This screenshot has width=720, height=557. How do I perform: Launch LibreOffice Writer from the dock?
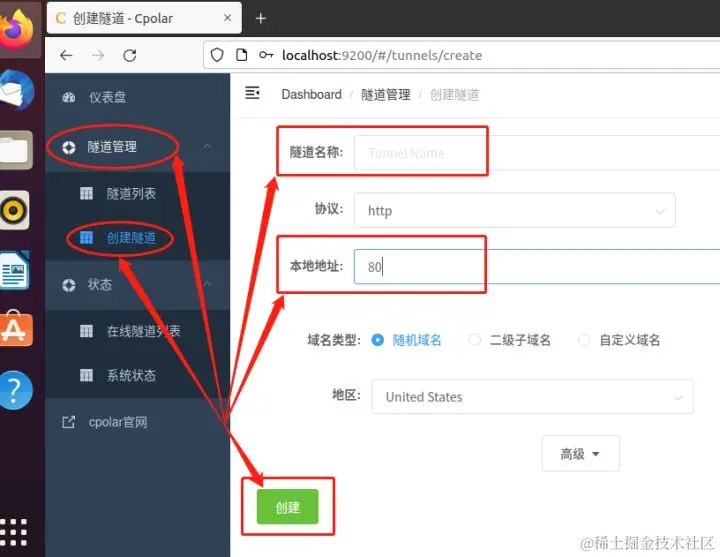tap(15, 270)
